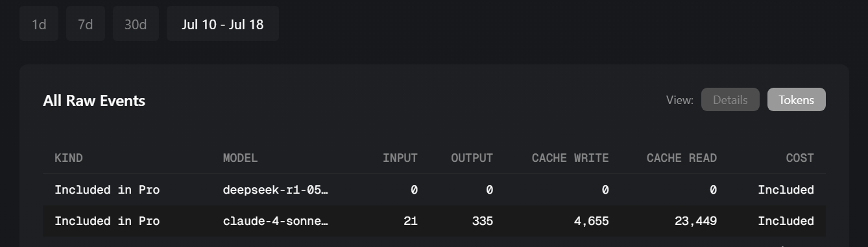
Task: Open the Jul 10 - Jul 18 date picker
Action: (x=223, y=25)
